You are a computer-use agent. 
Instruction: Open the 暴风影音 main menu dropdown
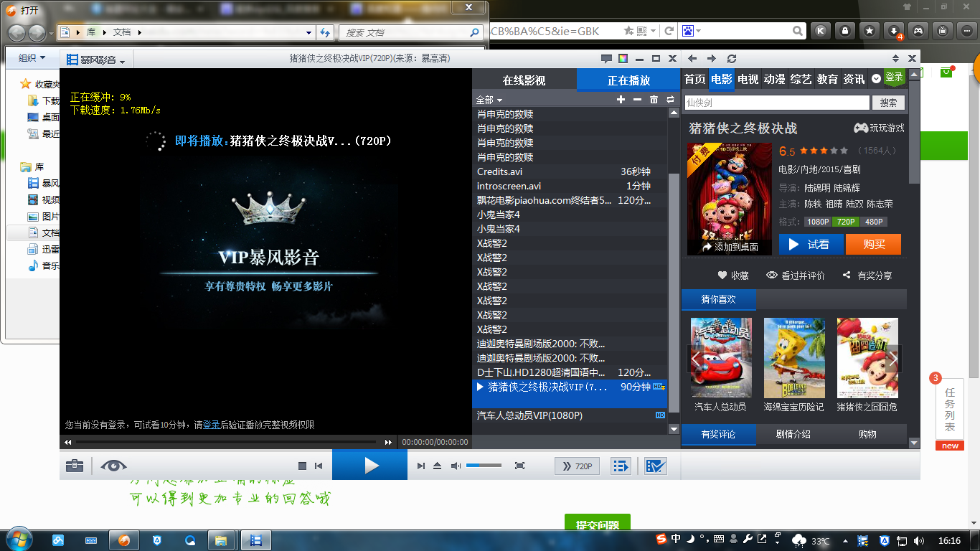click(x=95, y=60)
